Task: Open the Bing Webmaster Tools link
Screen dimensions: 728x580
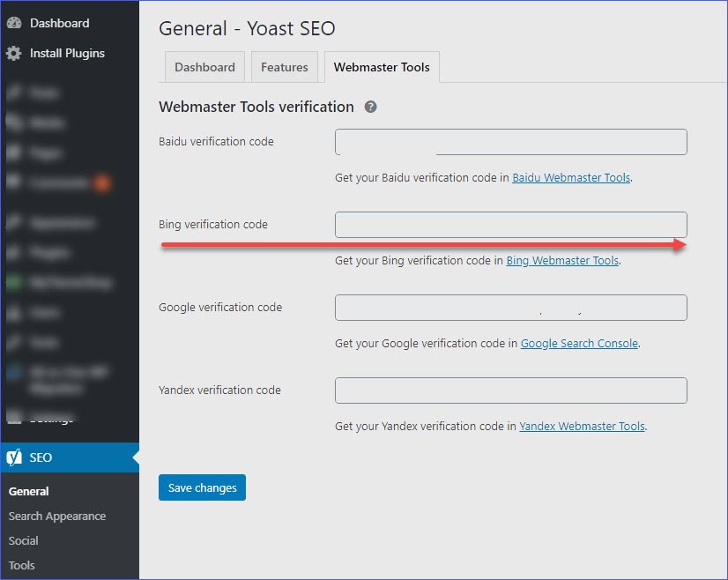Action: (562, 260)
